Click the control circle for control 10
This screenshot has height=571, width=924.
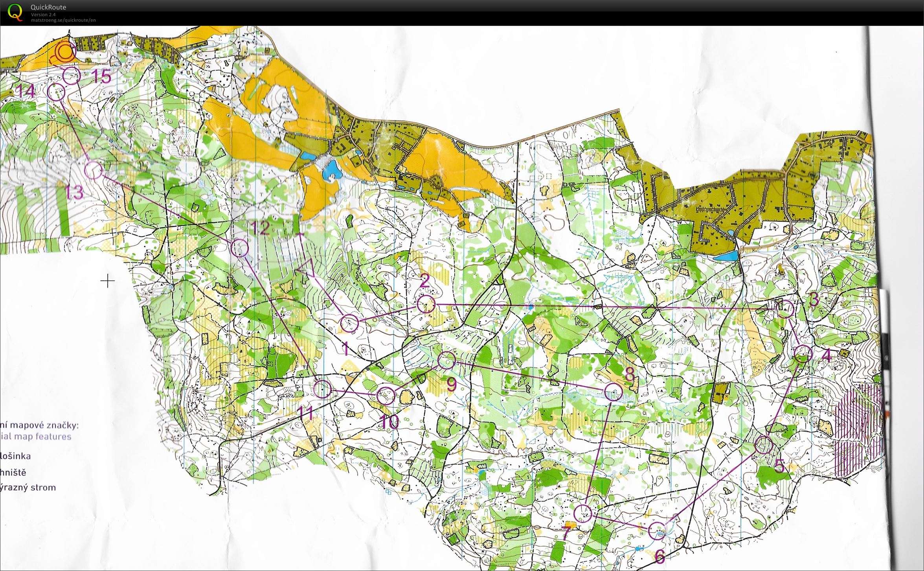[386, 396]
